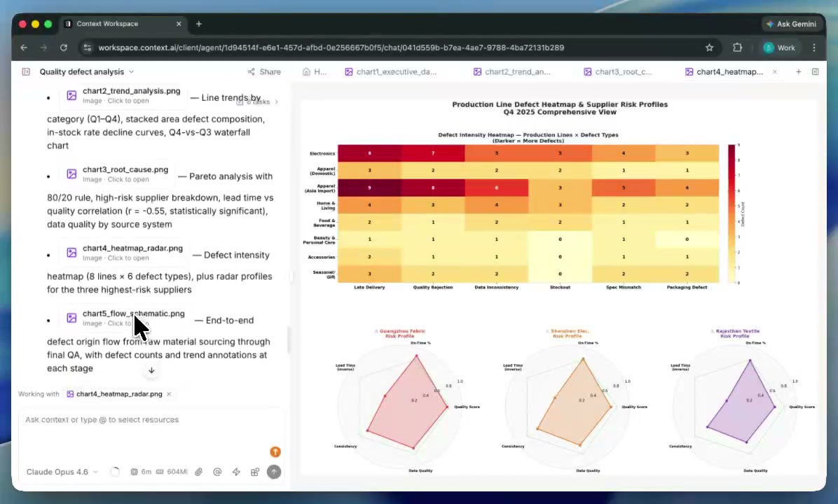Open the browser three-dot menu
Image resolution: width=838 pixels, height=504 pixels.
814,48
